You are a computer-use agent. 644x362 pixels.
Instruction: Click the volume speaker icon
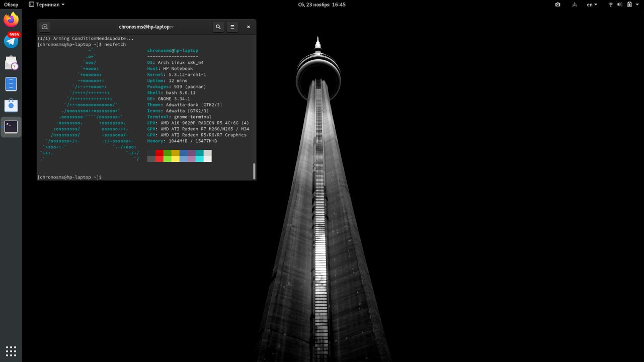tap(619, 5)
